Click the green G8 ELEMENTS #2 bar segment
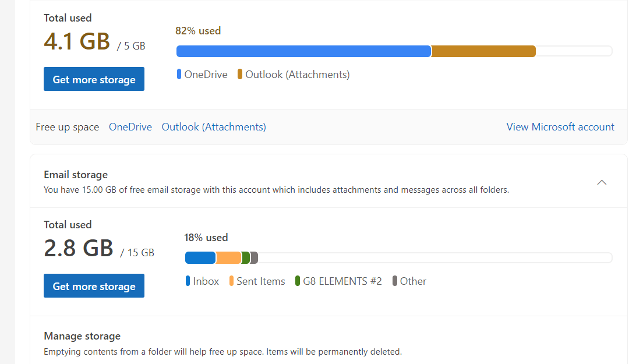Screen dimensions: 636x364 246,257
